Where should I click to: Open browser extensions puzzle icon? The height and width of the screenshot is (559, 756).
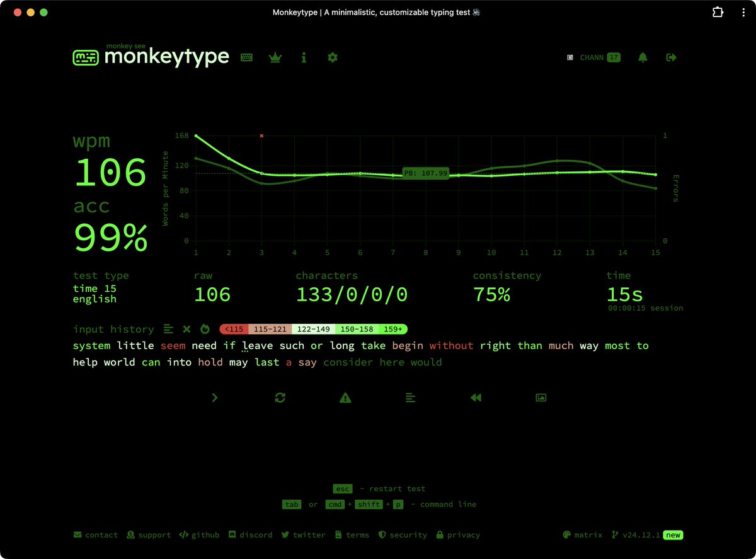(x=718, y=12)
